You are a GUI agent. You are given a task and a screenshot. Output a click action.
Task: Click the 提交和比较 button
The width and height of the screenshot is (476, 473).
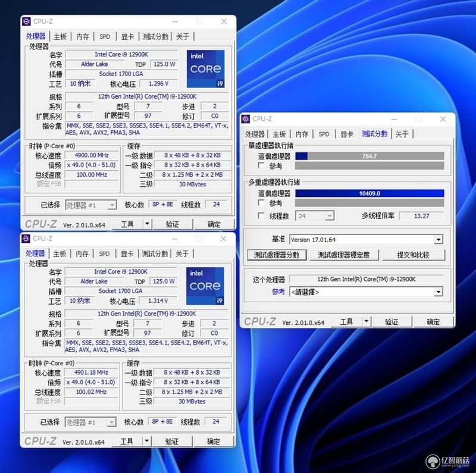pyautogui.click(x=414, y=255)
